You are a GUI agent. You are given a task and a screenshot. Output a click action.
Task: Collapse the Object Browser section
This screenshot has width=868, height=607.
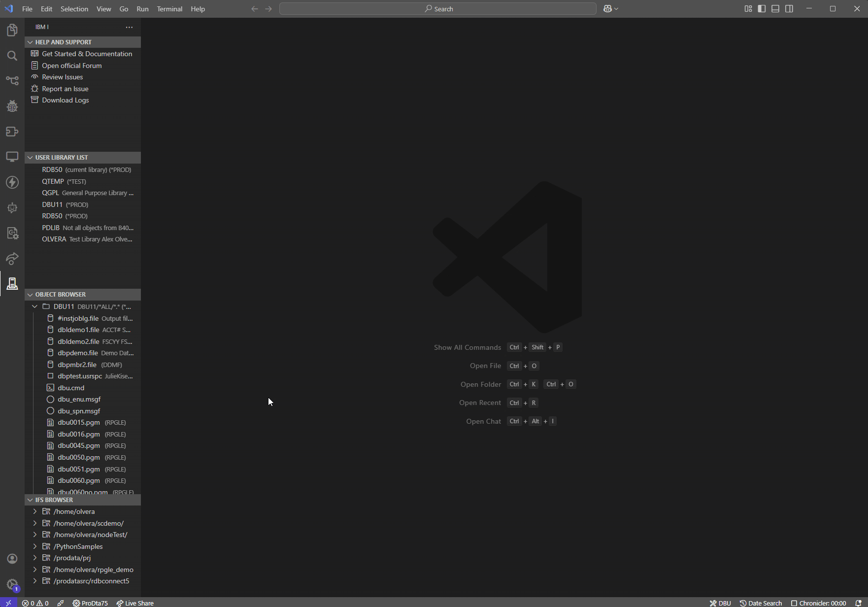coord(83,294)
